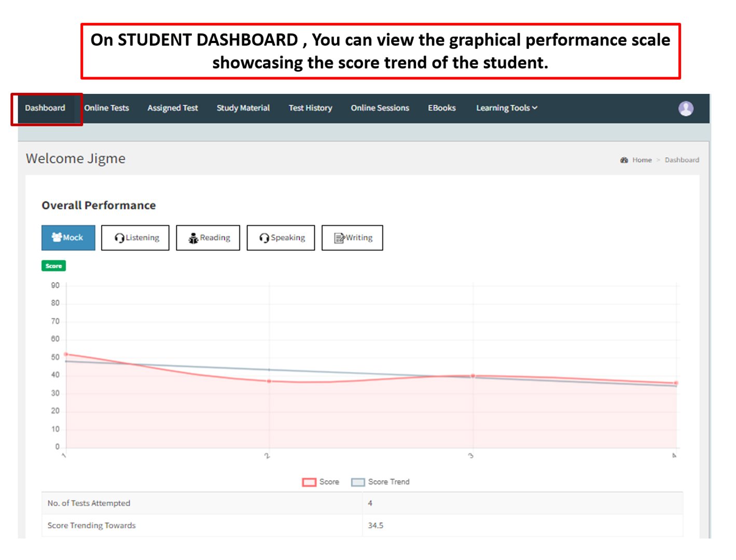
Task: Click the 34.5 trend value
Action: [x=376, y=526]
